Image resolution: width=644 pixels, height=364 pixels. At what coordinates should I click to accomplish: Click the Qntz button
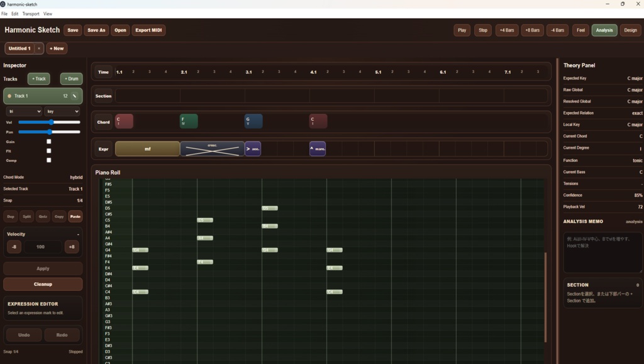[x=43, y=217]
